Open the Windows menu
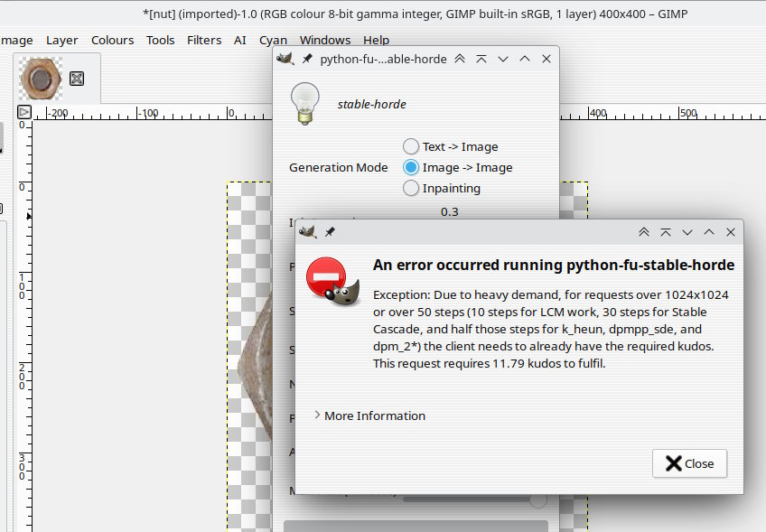Viewport: 766px width, 532px height. point(325,40)
